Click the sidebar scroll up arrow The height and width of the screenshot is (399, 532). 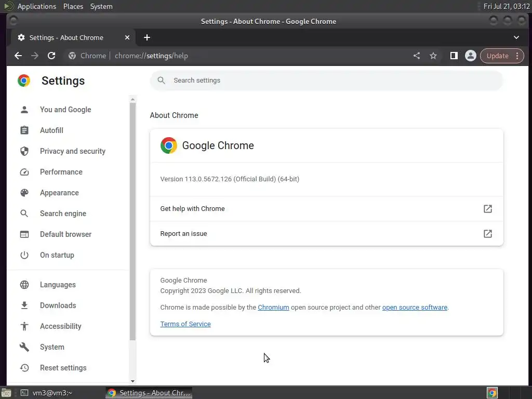[x=132, y=99]
